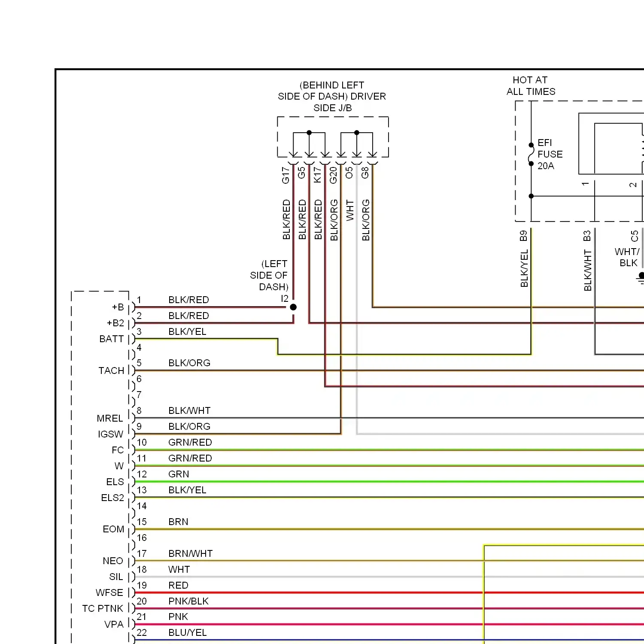644x644 pixels.
Task: Select BLU/YEL wire label at pin 22
Action: click(x=188, y=633)
